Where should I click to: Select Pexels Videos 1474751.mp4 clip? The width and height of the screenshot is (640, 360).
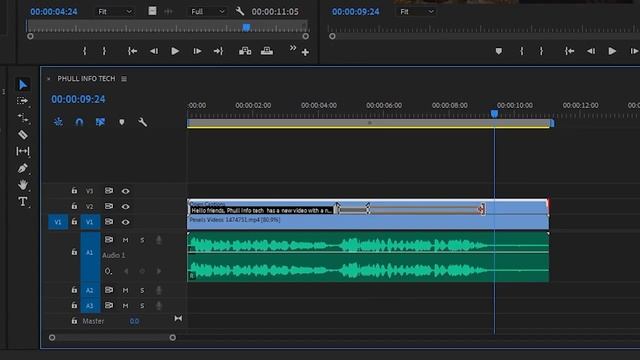[368, 222]
